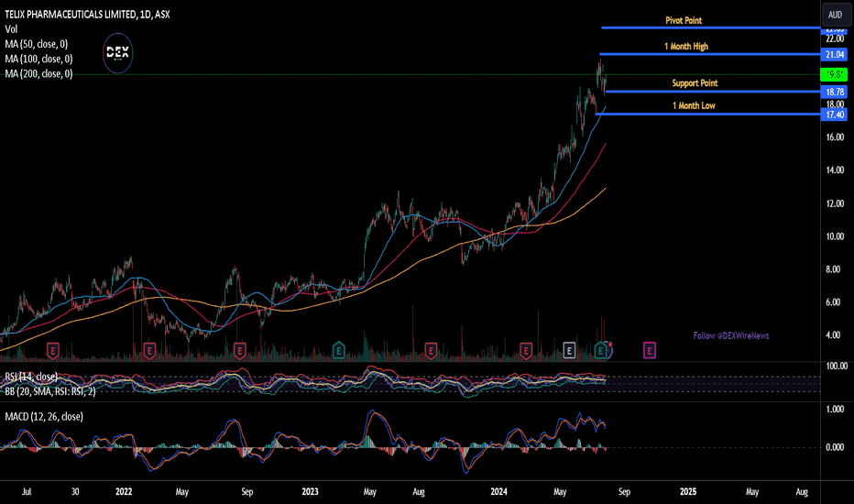Click the 100.00 RSI scale label

point(837,367)
